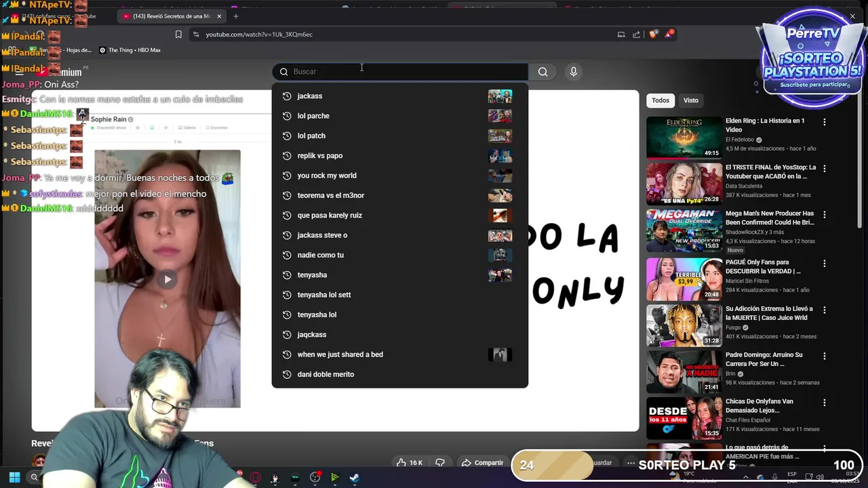The height and width of the screenshot is (488, 868).
Task: Open more options for the Elden Ring video
Action: coord(825,123)
